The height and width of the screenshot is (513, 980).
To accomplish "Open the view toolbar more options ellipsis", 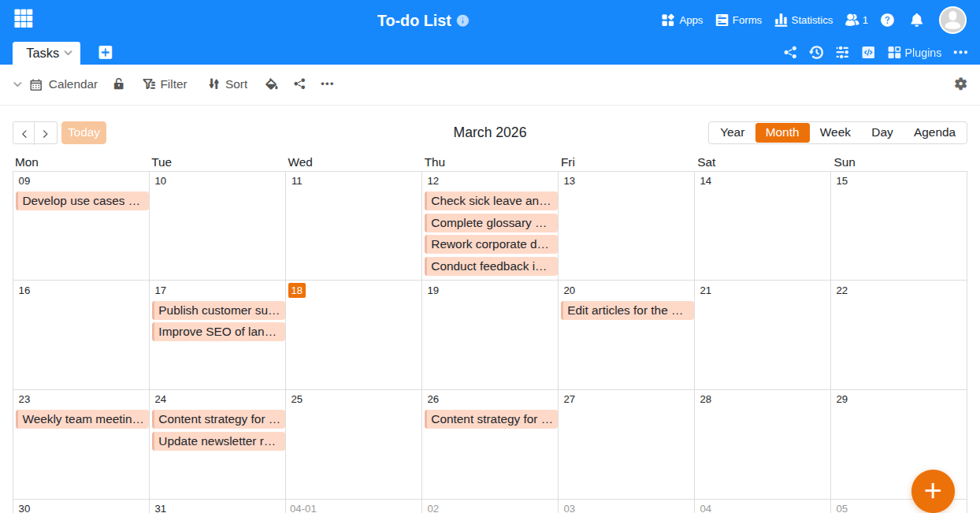I will [328, 84].
